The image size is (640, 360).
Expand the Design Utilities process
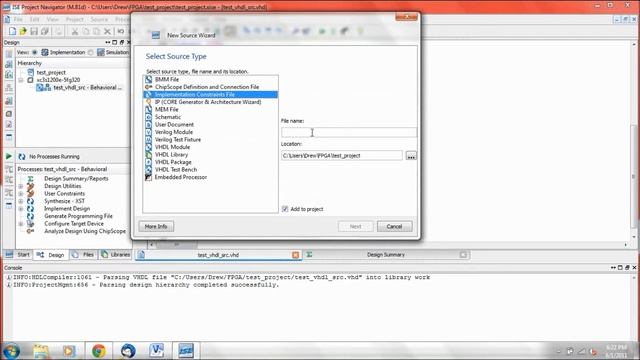[21, 186]
